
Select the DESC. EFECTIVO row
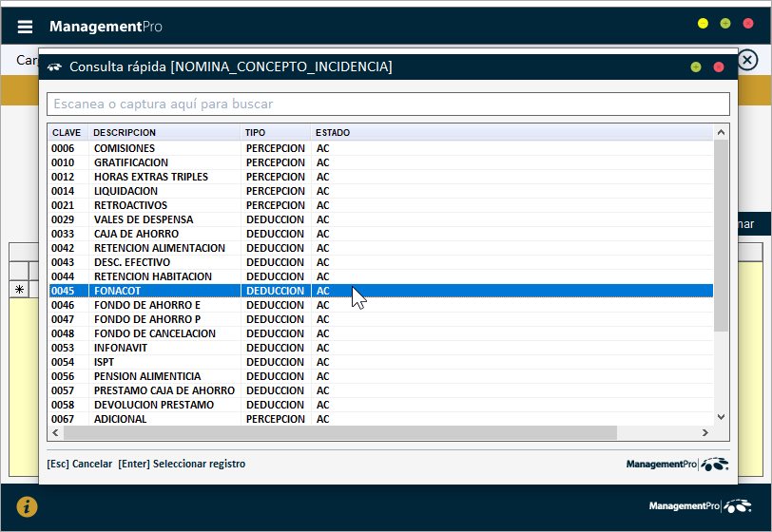pyautogui.click(x=380, y=262)
